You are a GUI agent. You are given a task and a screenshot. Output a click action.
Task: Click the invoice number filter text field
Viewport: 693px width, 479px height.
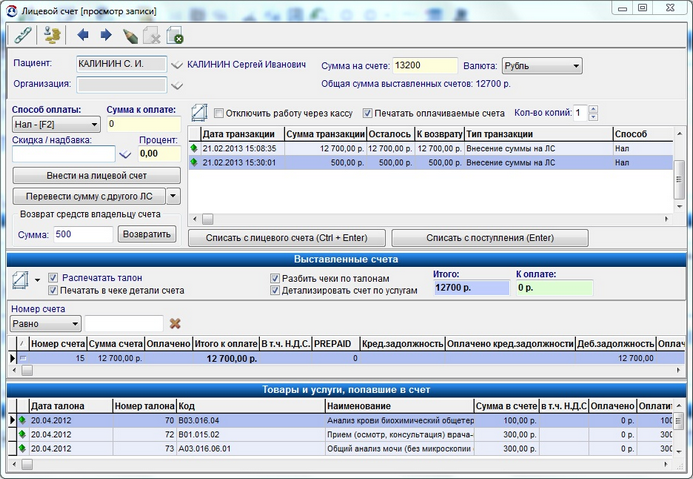tap(124, 324)
